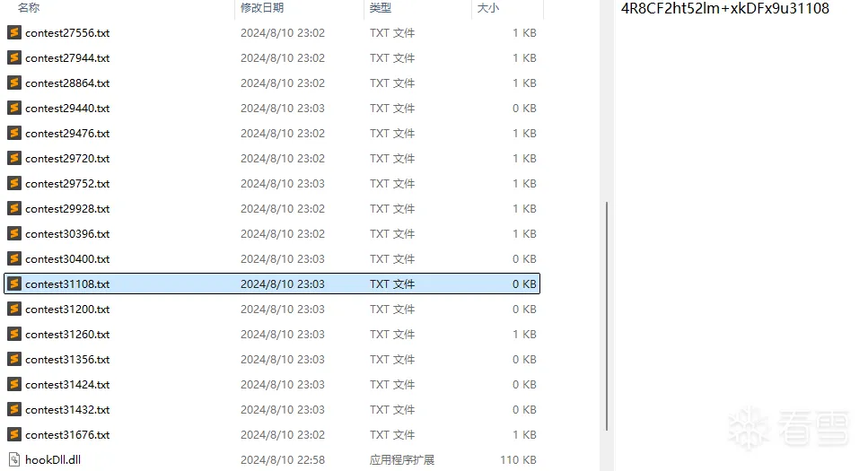Select the file name contest29476.txt
The height and width of the screenshot is (471, 868).
pos(67,134)
